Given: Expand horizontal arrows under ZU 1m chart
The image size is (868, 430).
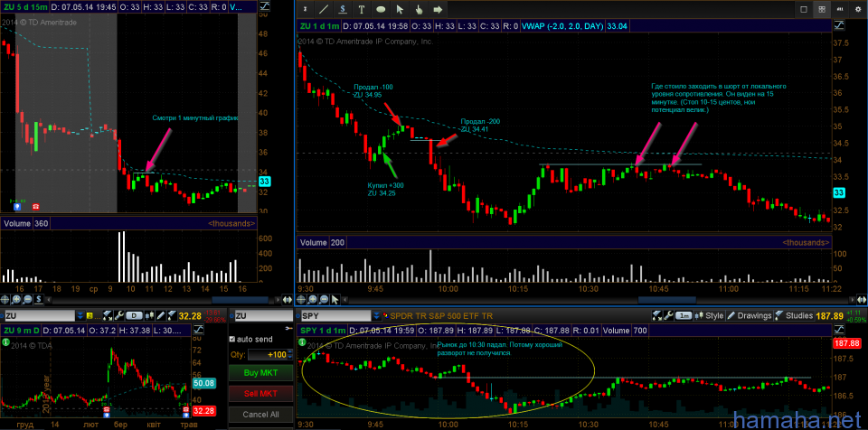Looking at the screenshot, I should pos(861,299).
